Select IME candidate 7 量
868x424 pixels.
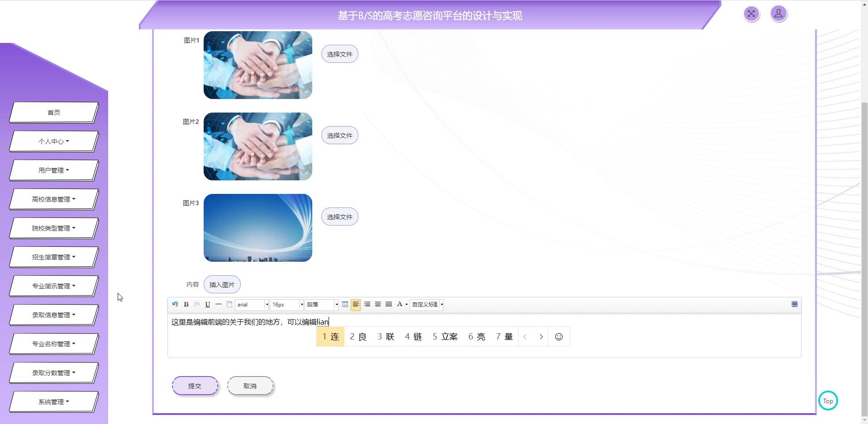tap(505, 337)
